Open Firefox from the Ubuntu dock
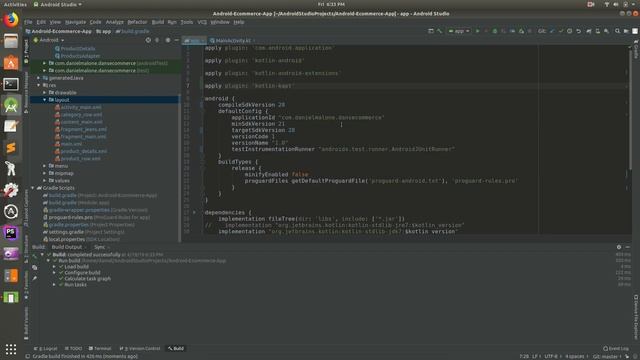 (x=11, y=20)
